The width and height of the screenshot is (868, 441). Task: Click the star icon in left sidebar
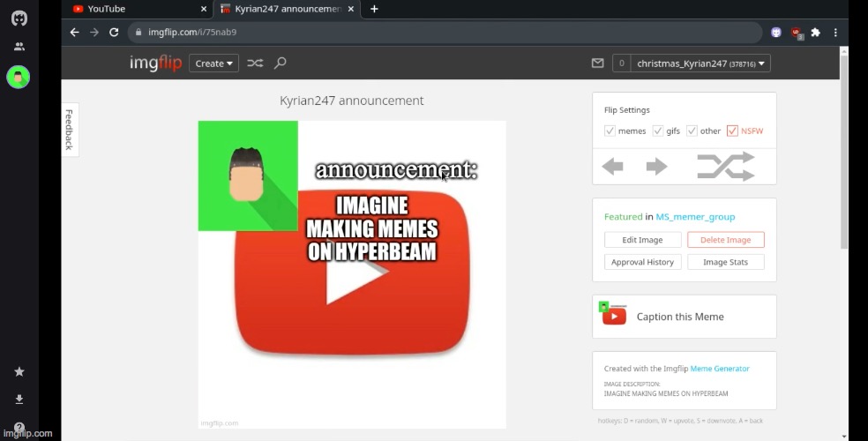[x=19, y=371]
